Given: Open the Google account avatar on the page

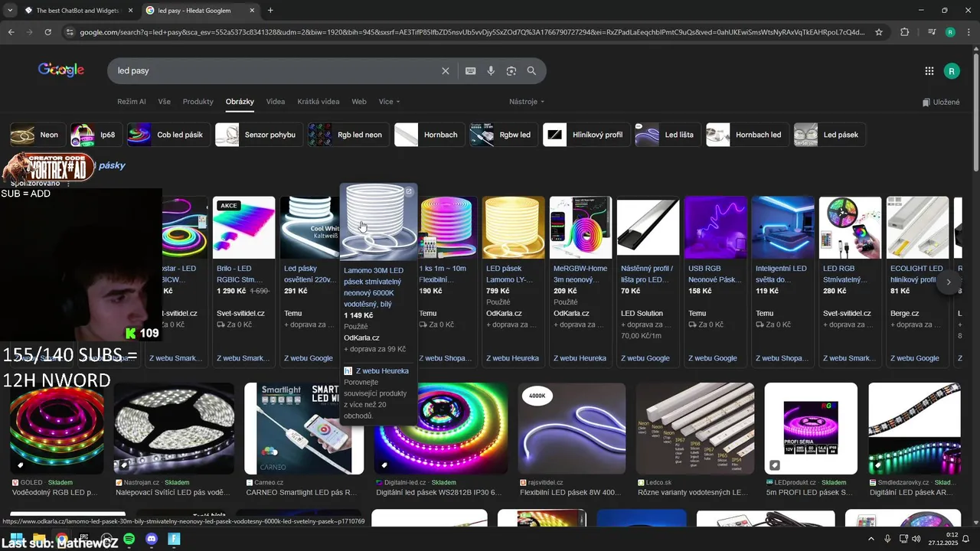Looking at the screenshot, I should [952, 70].
